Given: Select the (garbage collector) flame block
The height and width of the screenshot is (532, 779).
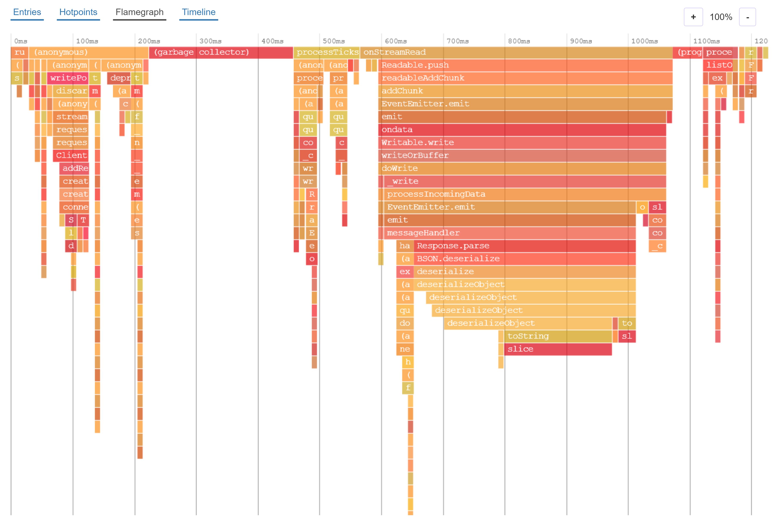Looking at the screenshot, I should 221,52.
